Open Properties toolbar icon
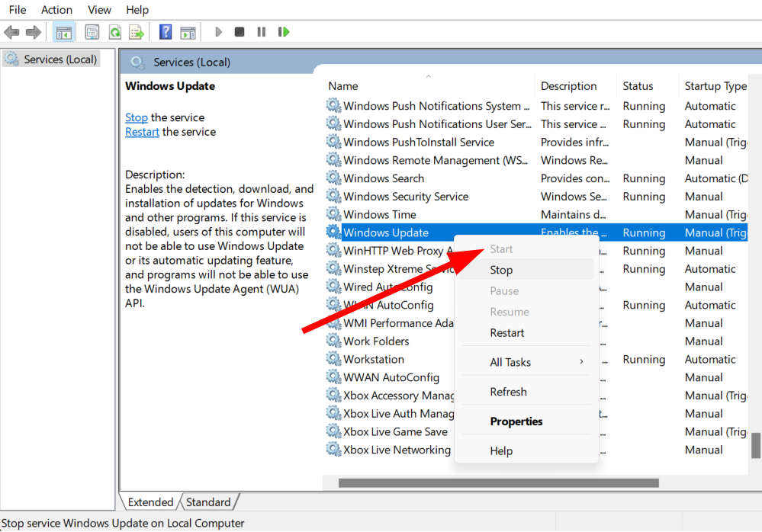Image resolution: width=762 pixels, height=532 pixels. (x=92, y=33)
